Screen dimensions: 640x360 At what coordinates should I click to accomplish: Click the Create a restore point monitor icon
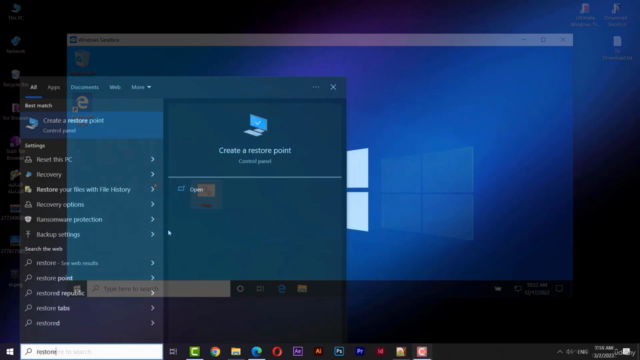[x=256, y=125]
